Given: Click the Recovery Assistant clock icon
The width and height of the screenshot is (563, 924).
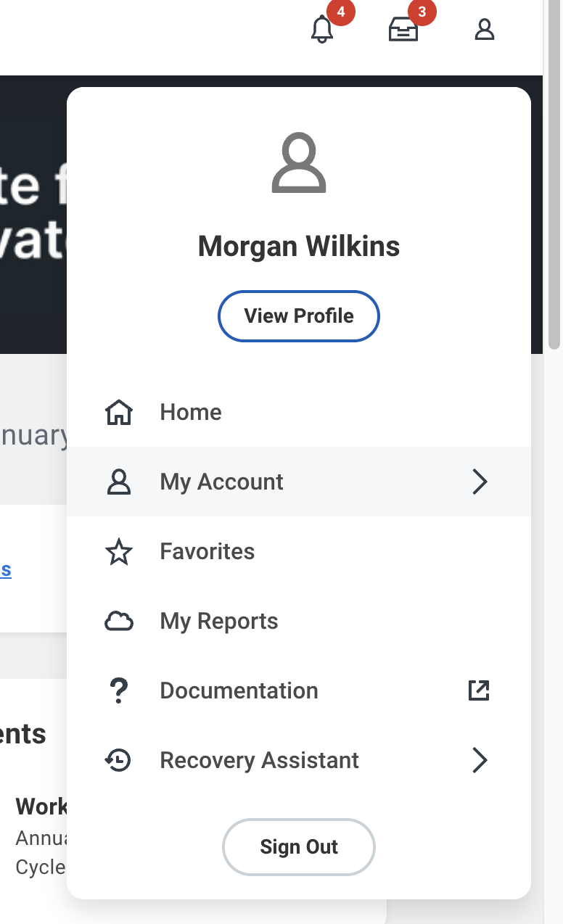Looking at the screenshot, I should (x=119, y=761).
